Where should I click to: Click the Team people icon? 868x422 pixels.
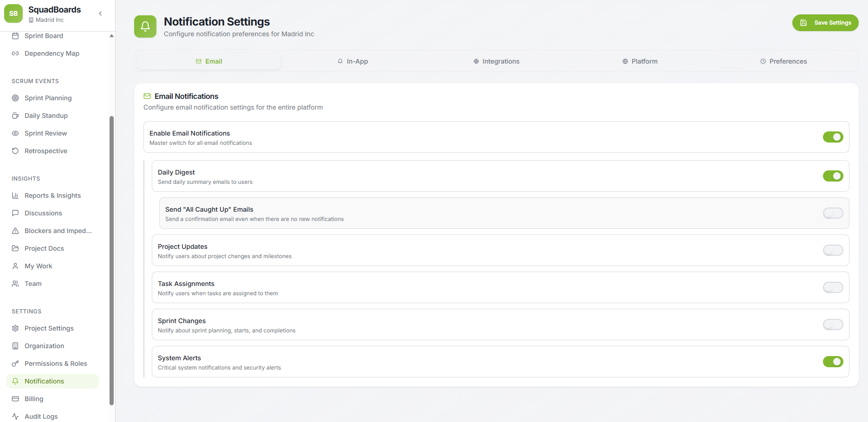point(15,284)
